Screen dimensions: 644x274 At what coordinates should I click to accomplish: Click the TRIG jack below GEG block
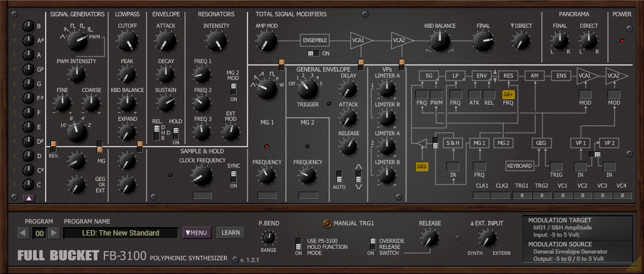click(x=556, y=166)
